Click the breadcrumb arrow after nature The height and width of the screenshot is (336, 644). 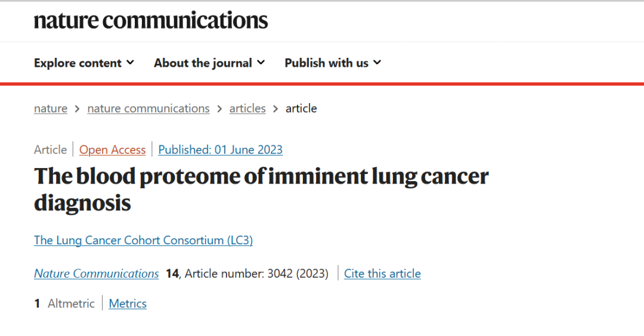77,108
